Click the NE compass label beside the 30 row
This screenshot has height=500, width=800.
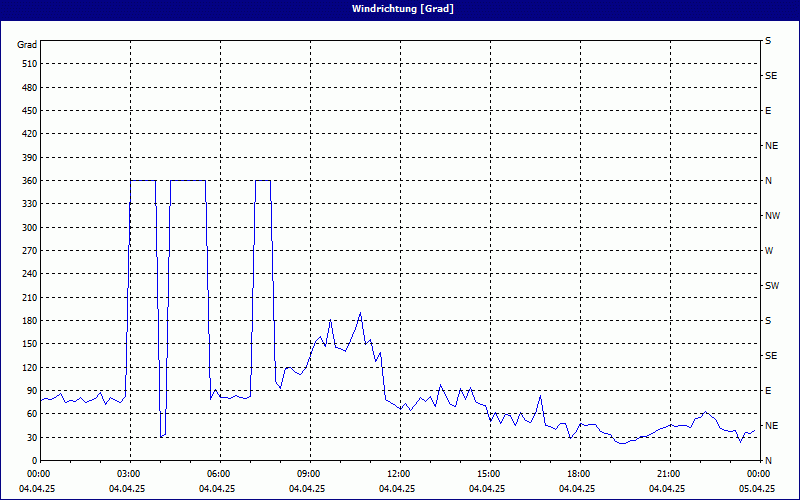point(771,426)
